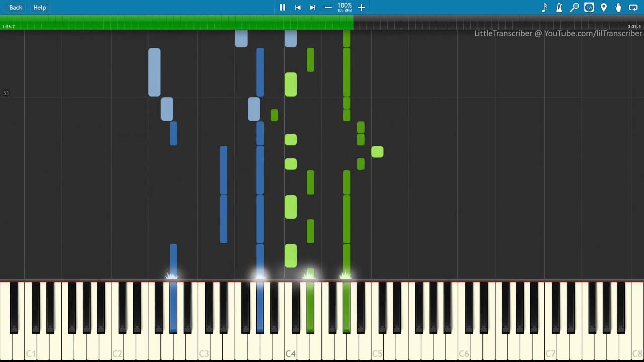Click the white key labeled C1
Viewport: 644px width, 362px height.
30,347
